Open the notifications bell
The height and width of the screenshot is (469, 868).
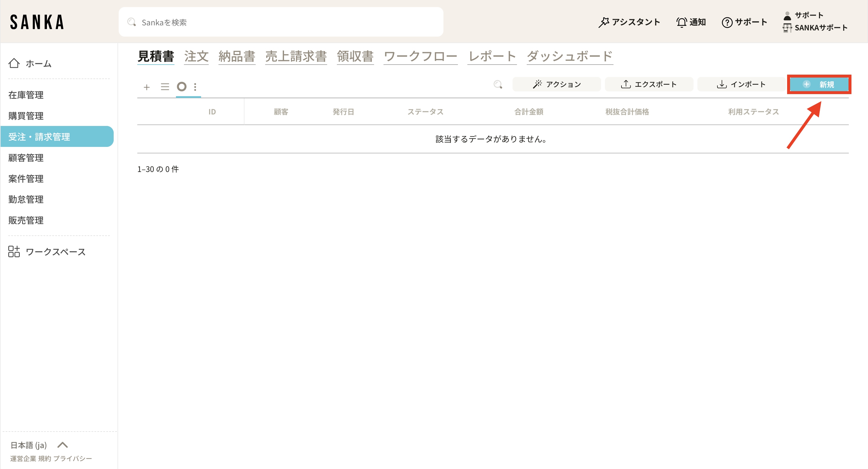(681, 22)
